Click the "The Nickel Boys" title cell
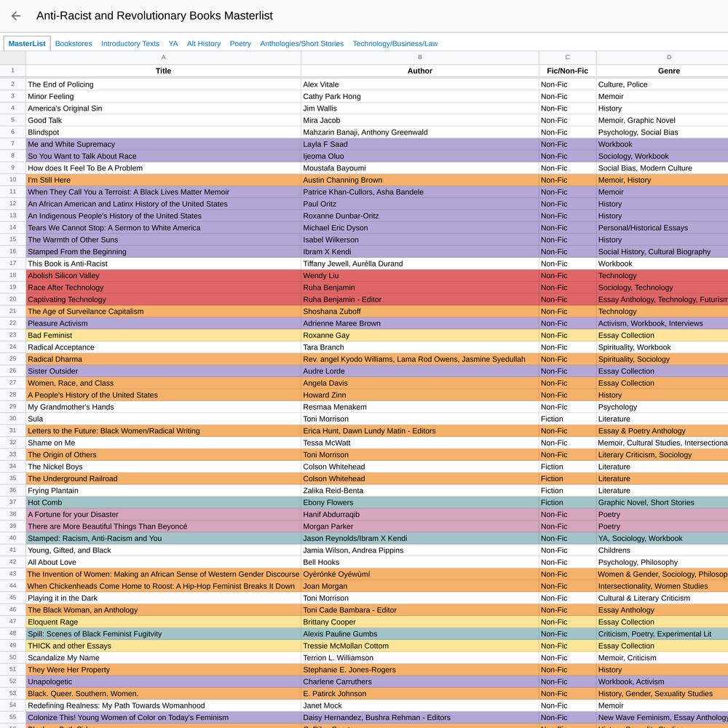The width and height of the screenshot is (728, 728). click(x=163, y=467)
